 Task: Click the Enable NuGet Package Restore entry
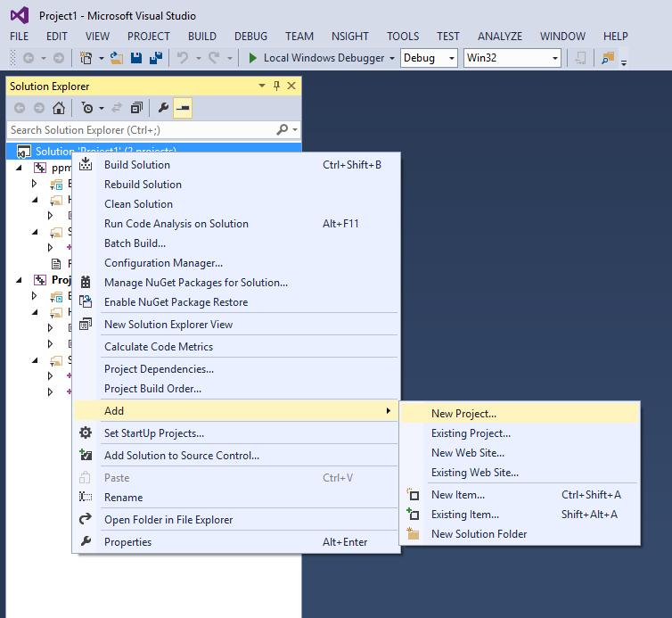click(x=236, y=302)
